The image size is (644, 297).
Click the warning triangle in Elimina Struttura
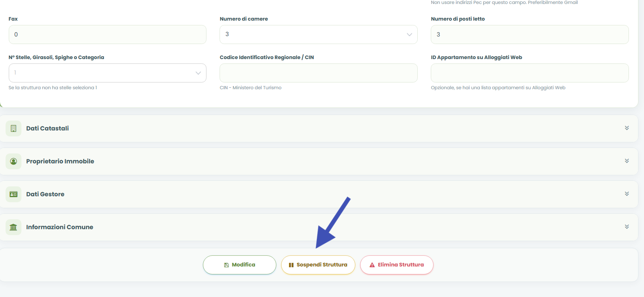click(372, 265)
